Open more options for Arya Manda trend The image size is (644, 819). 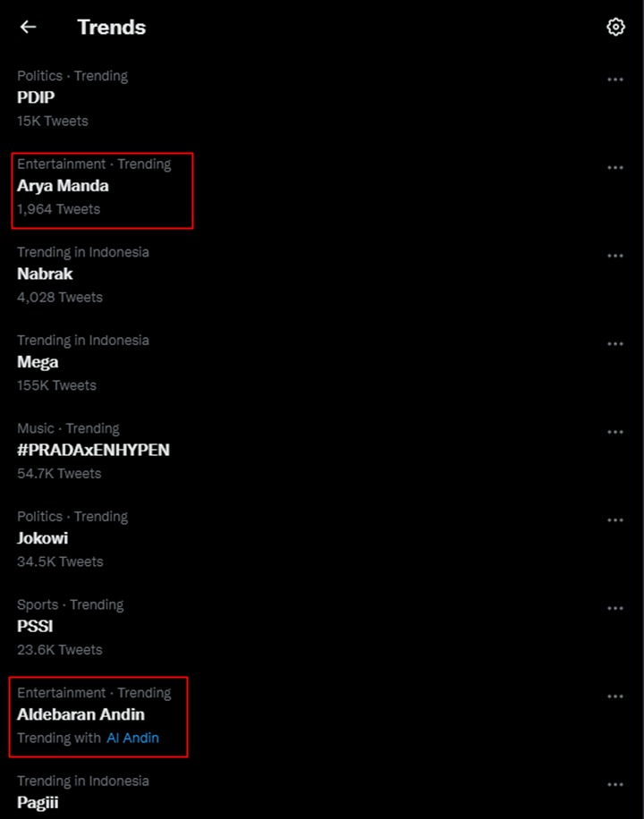coord(615,168)
